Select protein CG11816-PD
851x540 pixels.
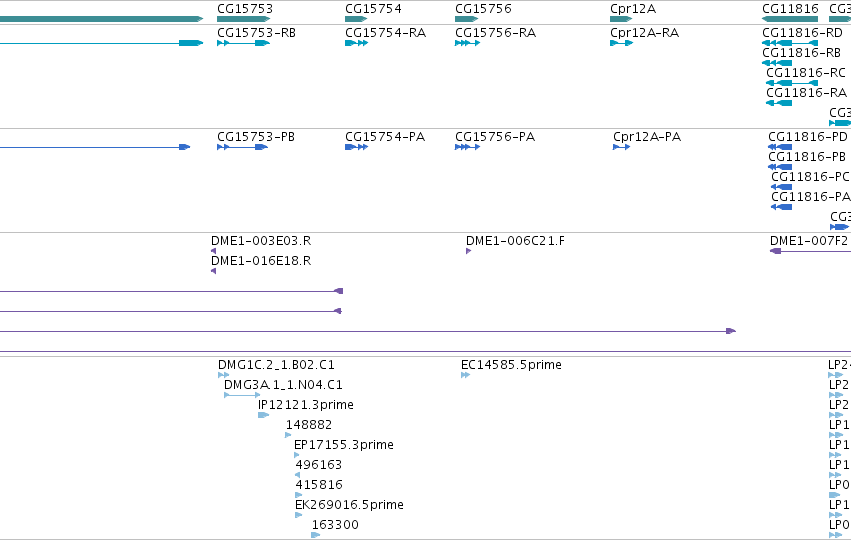tap(780, 147)
